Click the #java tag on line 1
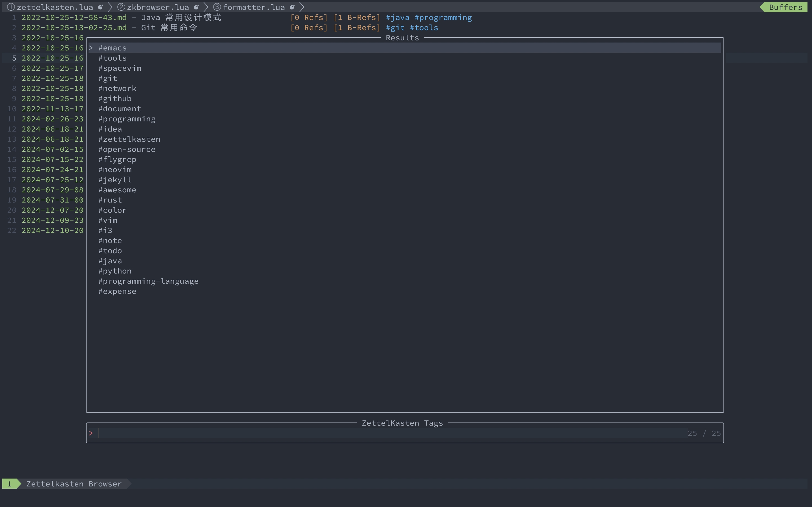Viewport: 812px width, 507px height. pos(397,17)
